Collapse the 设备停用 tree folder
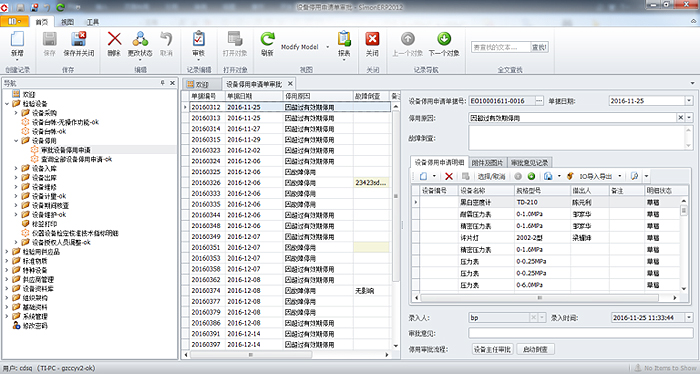Screen dimensions: 700x374 16,141
